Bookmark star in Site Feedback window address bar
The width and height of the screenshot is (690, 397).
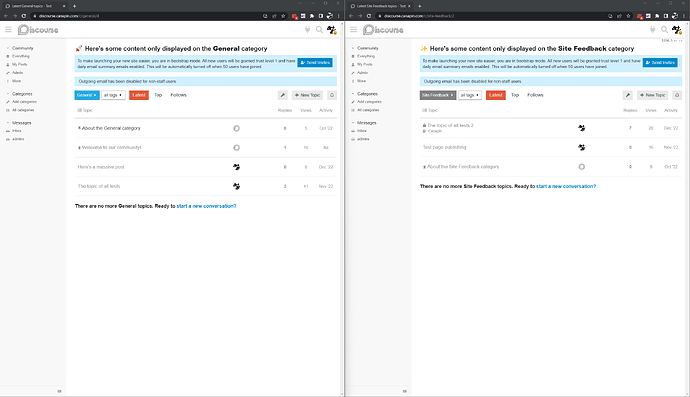(x=628, y=16)
